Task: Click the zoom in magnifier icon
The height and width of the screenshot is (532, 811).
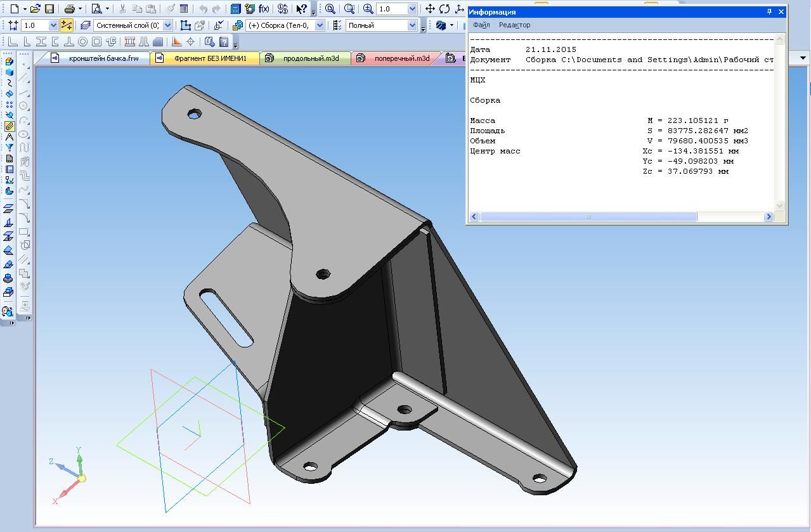Action: (368, 9)
